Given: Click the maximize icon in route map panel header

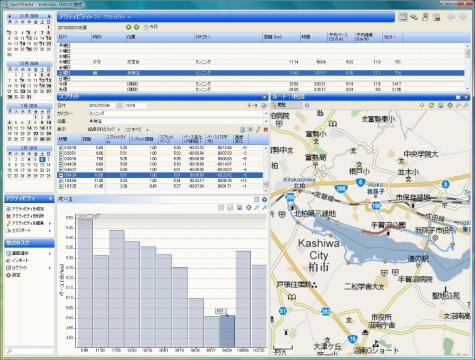Looking at the screenshot, I should [x=458, y=97].
